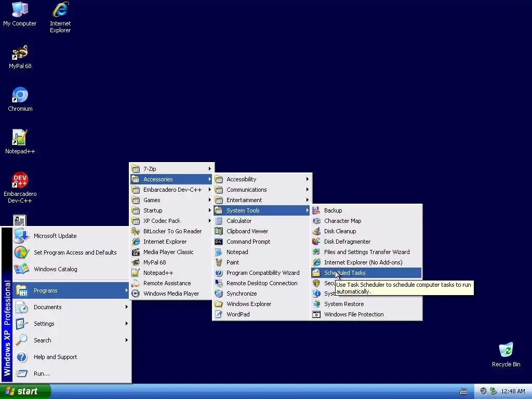Expand the Accessibility submenu
Screen dimensions: 532x399
[x=262, y=179]
